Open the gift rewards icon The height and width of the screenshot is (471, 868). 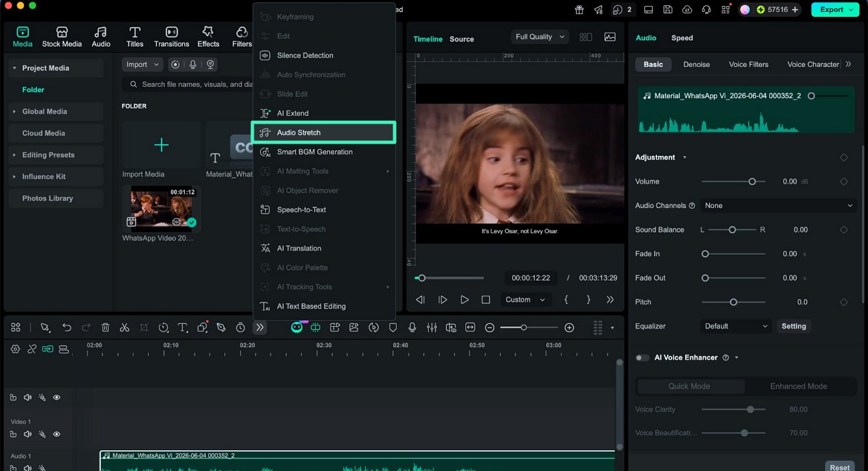(579, 9)
